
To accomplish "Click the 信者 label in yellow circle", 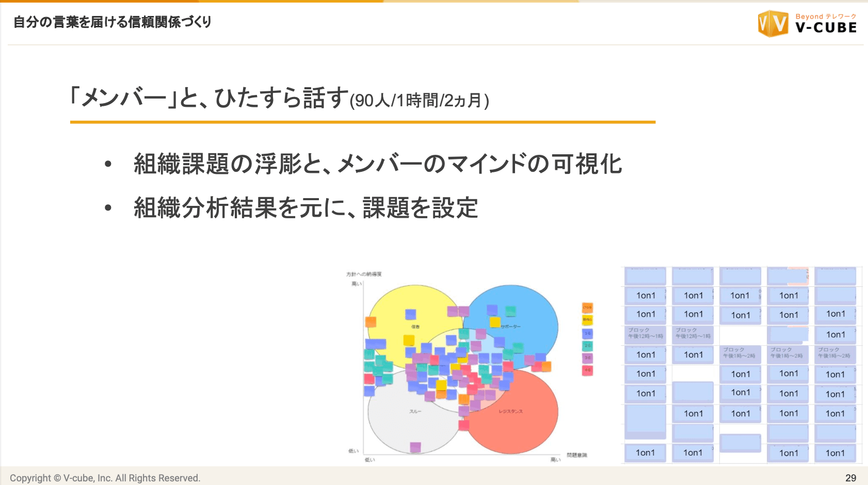I will [415, 327].
